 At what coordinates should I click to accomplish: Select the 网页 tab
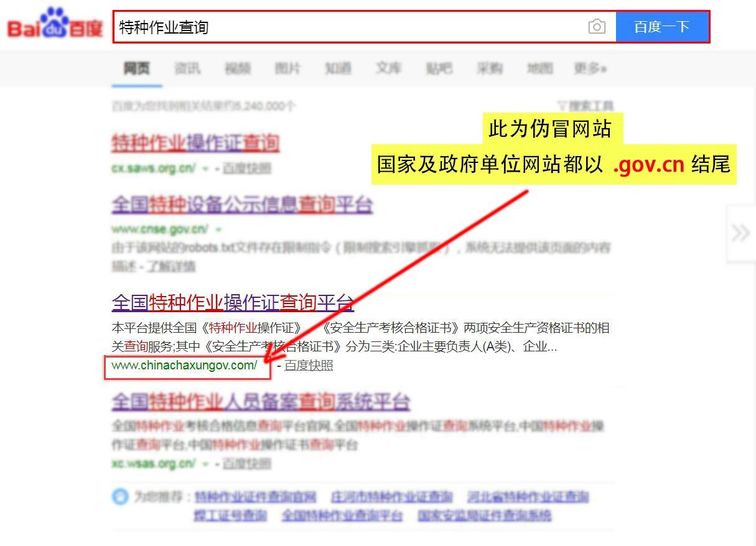137,68
